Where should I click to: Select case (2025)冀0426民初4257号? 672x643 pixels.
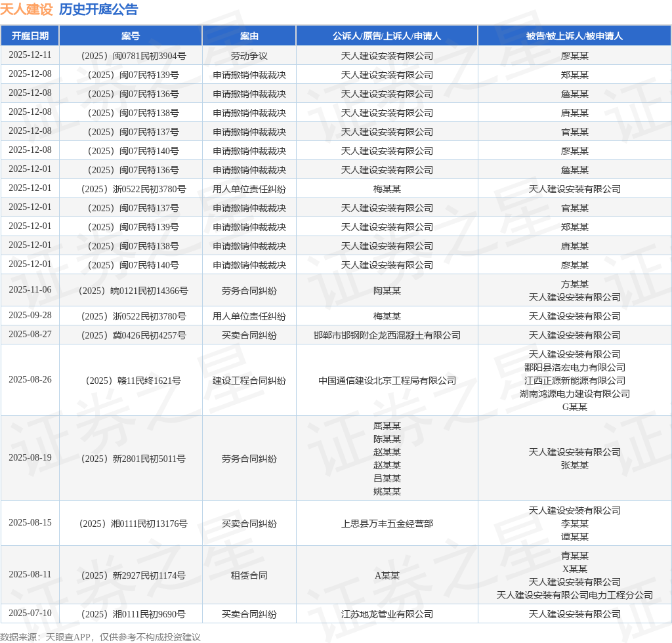coord(134,335)
